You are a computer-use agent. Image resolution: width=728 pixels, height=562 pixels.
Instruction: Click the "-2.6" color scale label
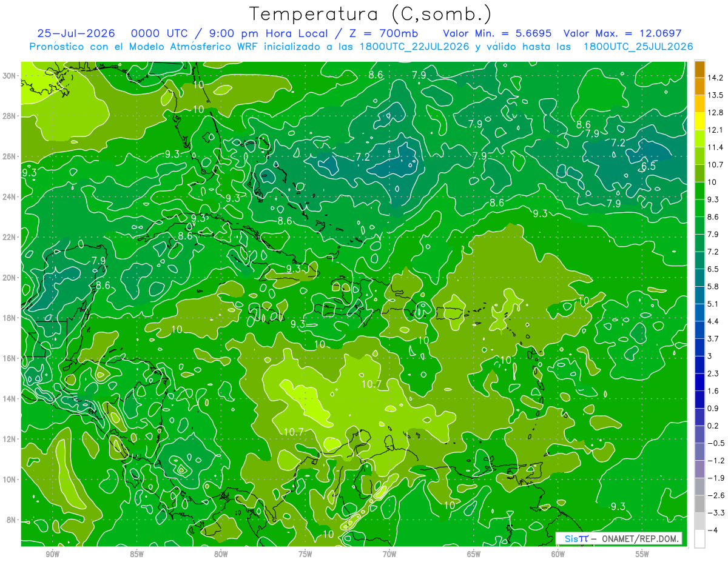715,495
